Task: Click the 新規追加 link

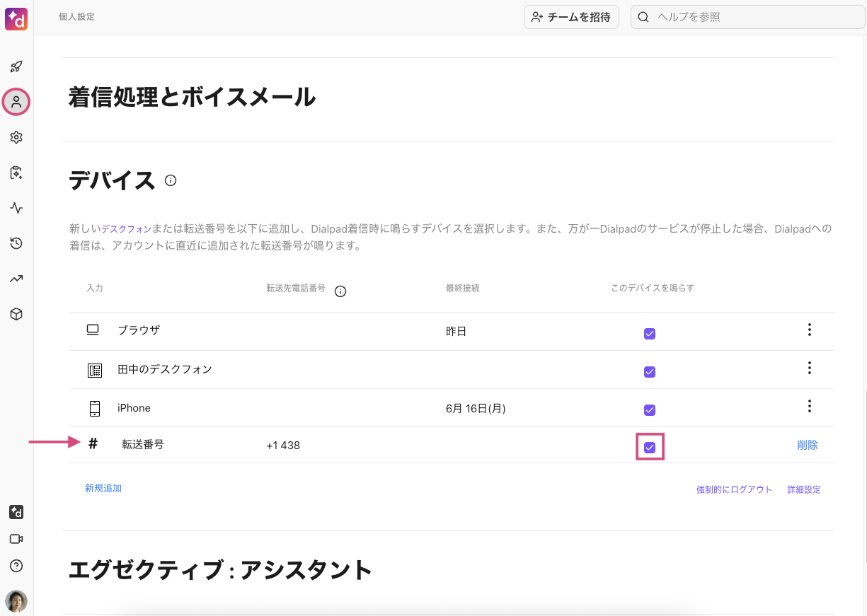Action: [x=103, y=488]
